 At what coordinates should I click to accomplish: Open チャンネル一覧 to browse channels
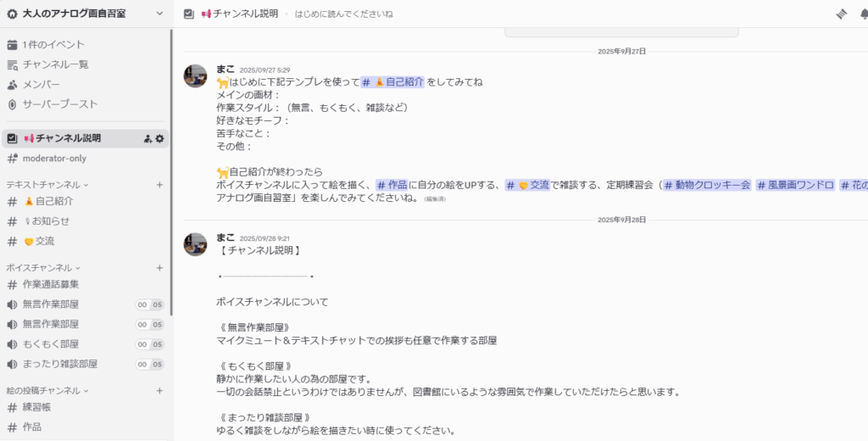click(55, 64)
